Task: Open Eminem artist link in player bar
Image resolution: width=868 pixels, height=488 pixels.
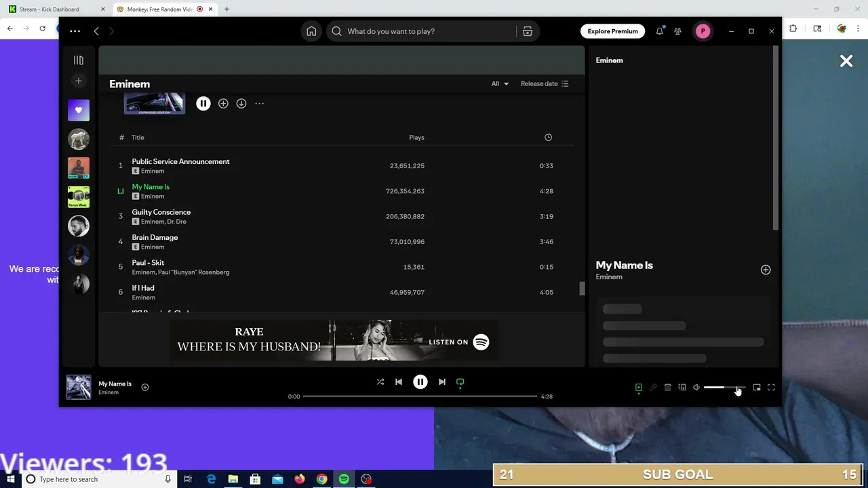Action: [x=108, y=392]
